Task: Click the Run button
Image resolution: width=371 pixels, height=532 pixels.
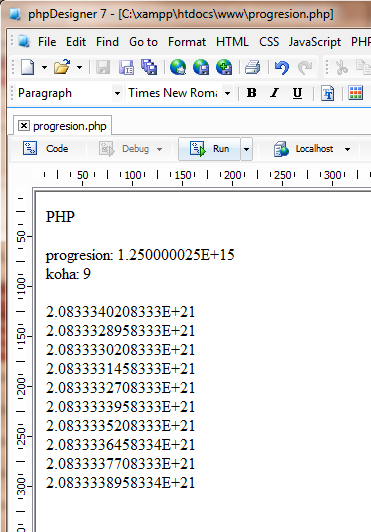Action: coord(209,149)
